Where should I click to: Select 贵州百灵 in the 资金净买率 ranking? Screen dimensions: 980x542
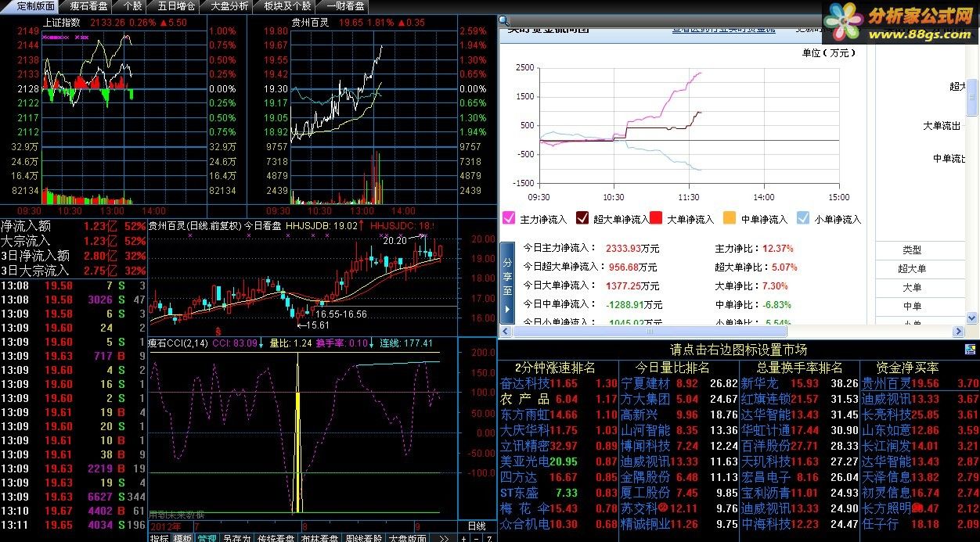point(886,384)
